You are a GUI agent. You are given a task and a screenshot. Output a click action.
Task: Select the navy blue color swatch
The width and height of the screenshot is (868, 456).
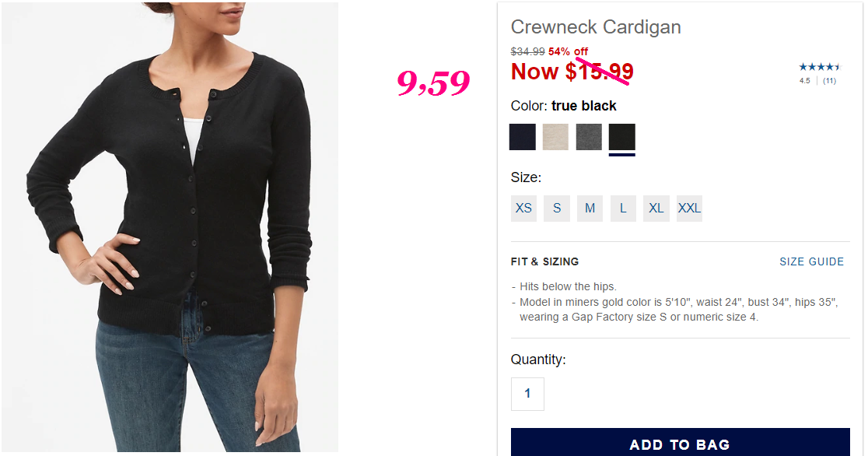click(x=523, y=137)
